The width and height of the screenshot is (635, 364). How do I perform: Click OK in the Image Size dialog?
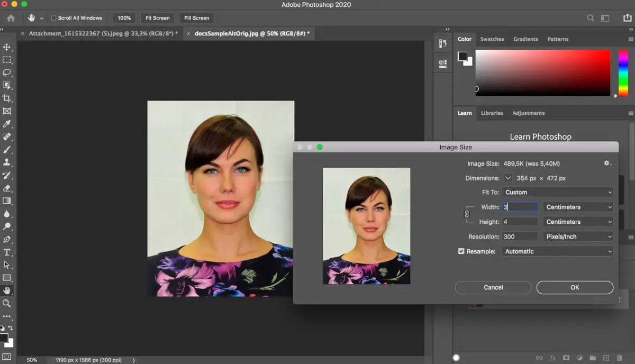coord(575,287)
